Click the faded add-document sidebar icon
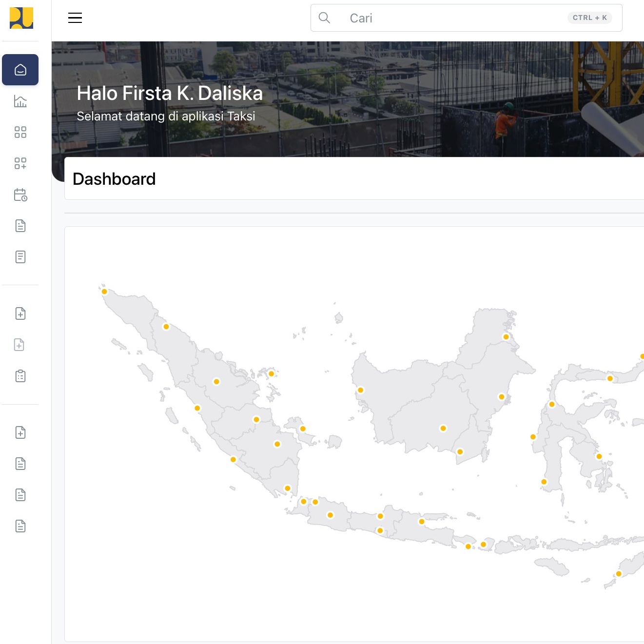This screenshot has width=644, height=644. 20,345
